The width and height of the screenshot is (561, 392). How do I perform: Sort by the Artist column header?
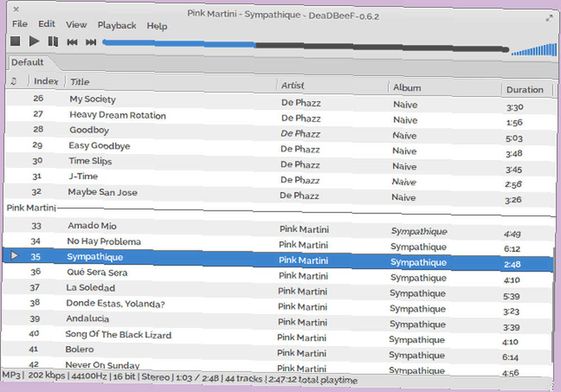[293, 85]
